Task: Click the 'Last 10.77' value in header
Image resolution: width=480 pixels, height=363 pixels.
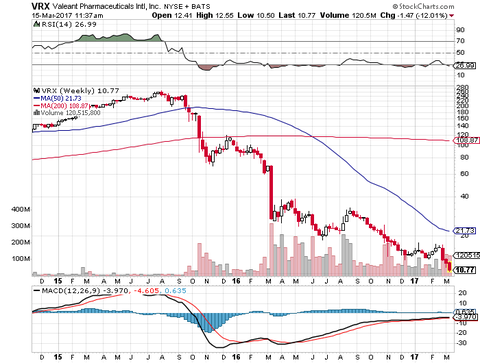Action: [x=297, y=15]
